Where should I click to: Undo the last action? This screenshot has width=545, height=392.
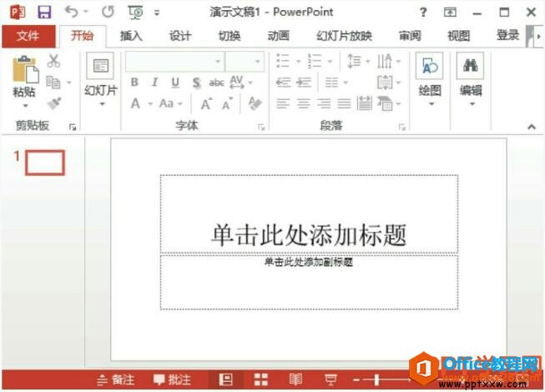(72, 13)
